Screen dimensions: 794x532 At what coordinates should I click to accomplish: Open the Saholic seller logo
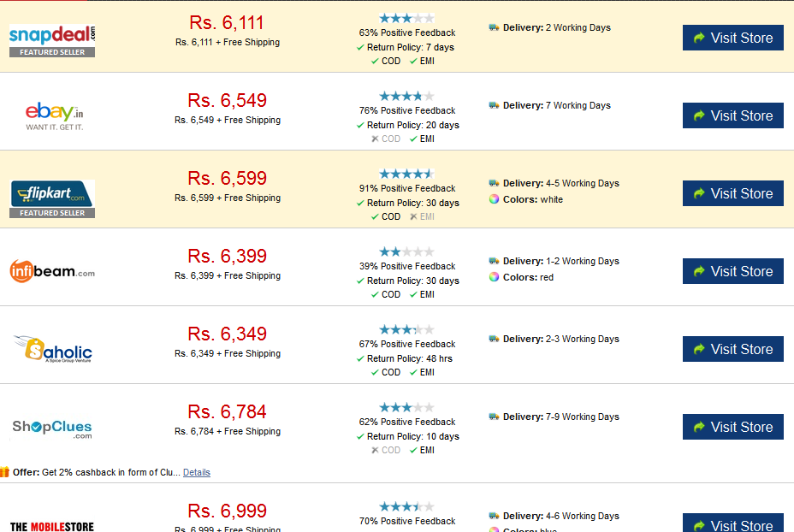53,349
